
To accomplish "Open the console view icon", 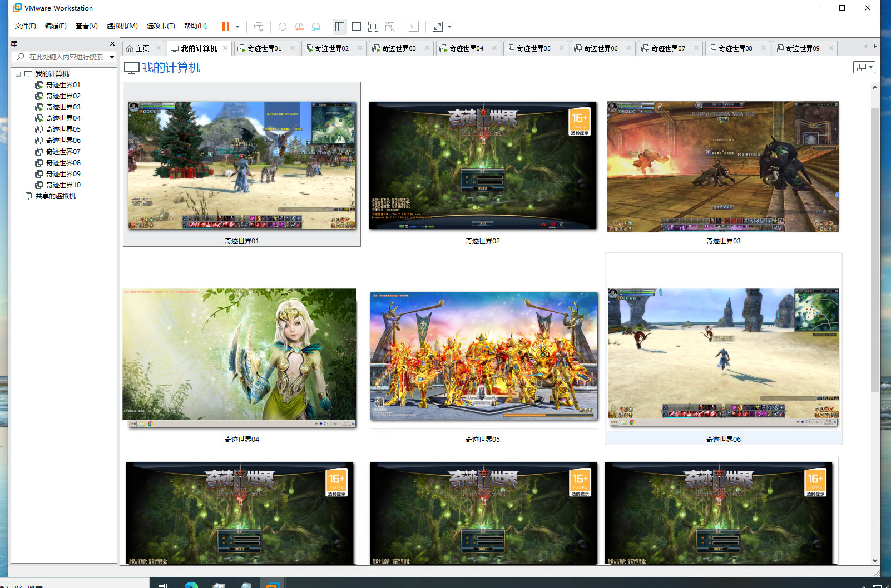I will point(414,27).
